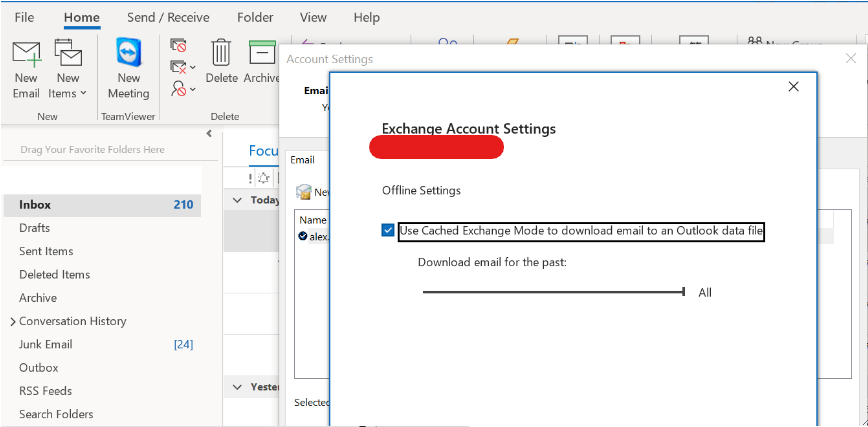868x427 pixels.
Task: Switch to the Home ribbon tab
Action: point(81,18)
